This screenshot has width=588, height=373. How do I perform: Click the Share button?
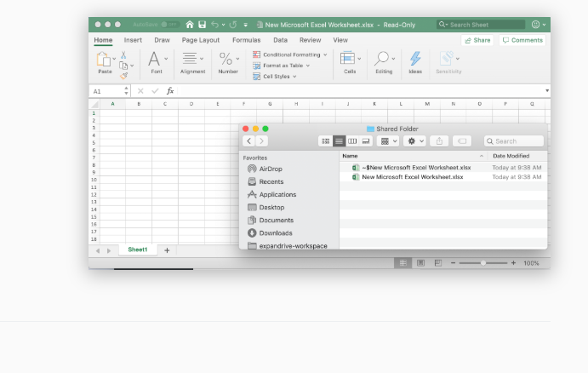click(x=477, y=40)
